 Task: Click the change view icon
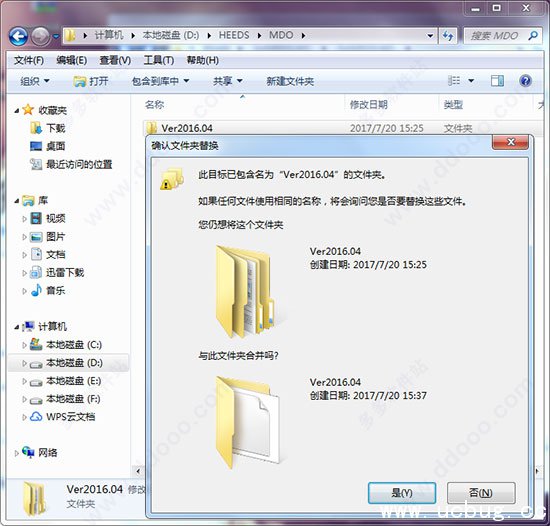[454, 81]
